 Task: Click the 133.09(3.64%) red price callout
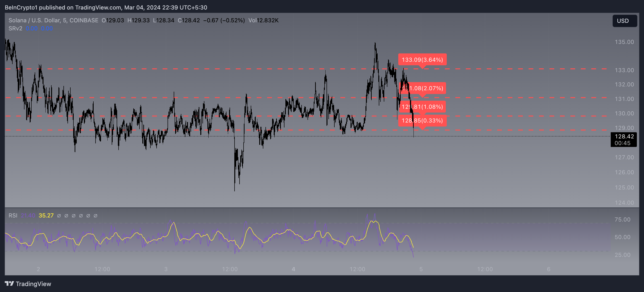pos(422,60)
